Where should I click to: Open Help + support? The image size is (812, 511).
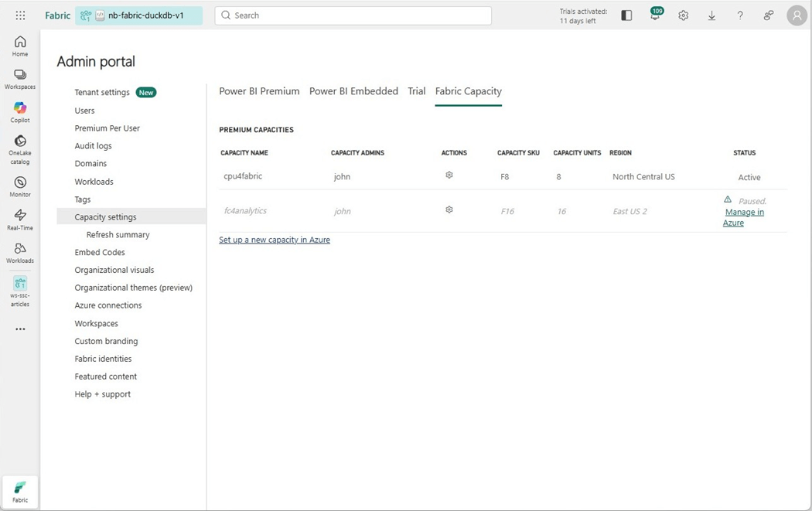tap(103, 394)
